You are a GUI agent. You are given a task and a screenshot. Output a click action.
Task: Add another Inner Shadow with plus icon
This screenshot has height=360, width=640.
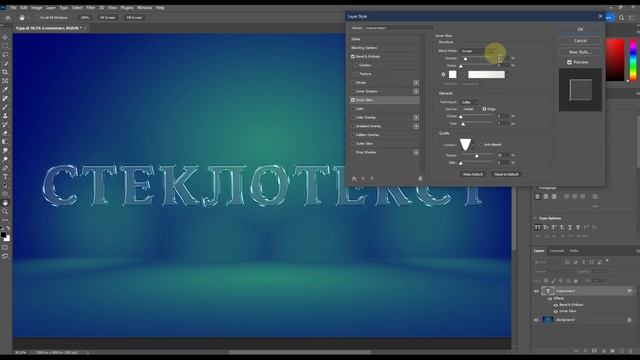coord(416,91)
